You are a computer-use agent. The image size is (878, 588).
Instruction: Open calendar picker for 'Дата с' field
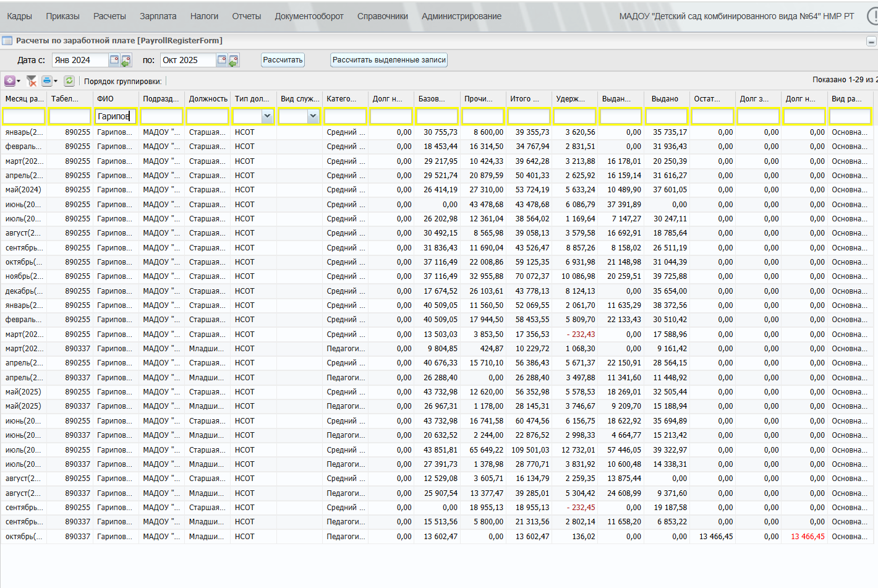click(114, 60)
